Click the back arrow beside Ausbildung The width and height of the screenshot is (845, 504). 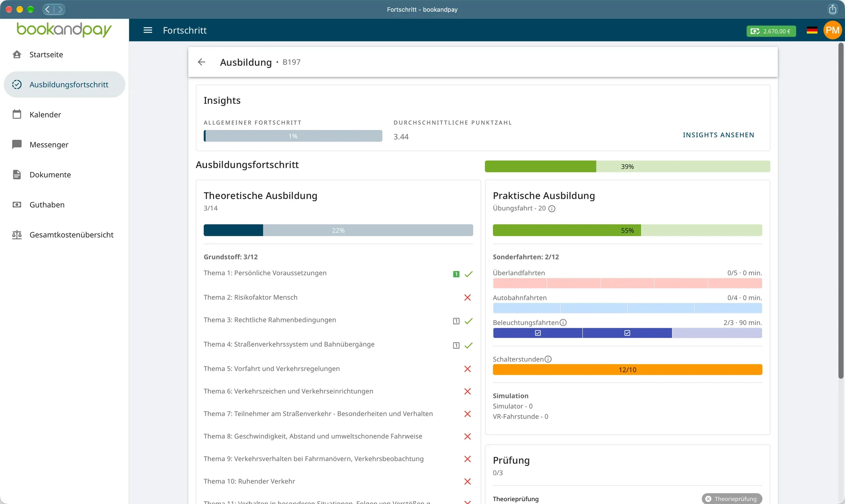pyautogui.click(x=201, y=62)
